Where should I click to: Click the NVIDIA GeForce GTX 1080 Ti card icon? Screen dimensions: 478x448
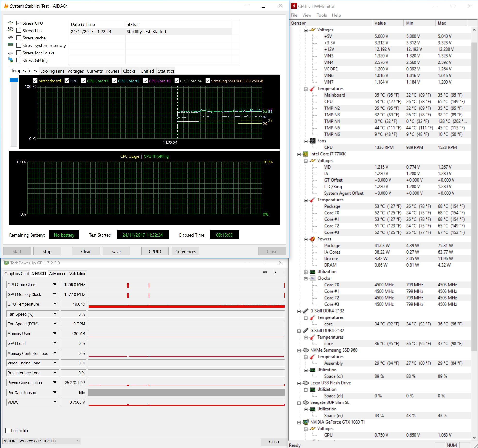click(306, 422)
